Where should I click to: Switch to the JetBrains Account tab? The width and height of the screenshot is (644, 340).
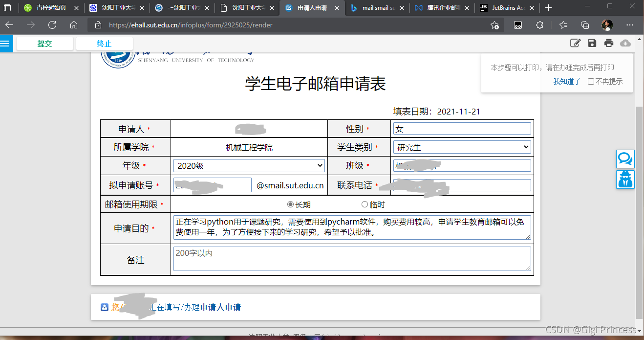[x=508, y=8]
